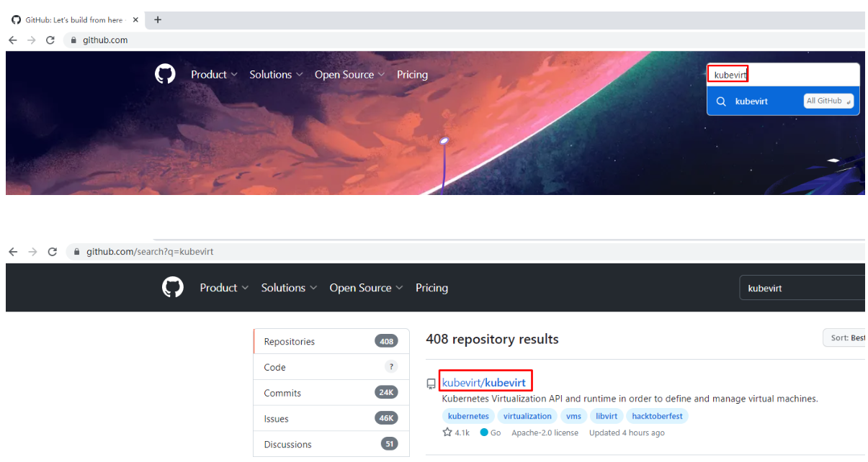The height and width of the screenshot is (462, 868).
Task: Click the lock icon beside github.com address
Action: tap(73, 40)
